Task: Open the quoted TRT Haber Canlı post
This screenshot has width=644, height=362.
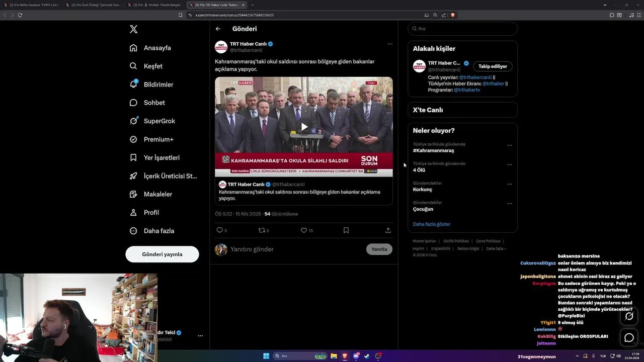Action: click(304, 192)
